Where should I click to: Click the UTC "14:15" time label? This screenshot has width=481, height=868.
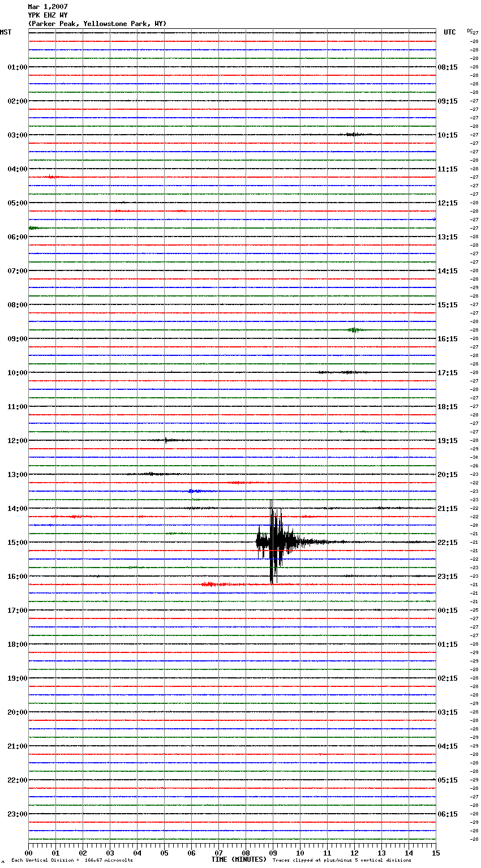[x=448, y=271]
